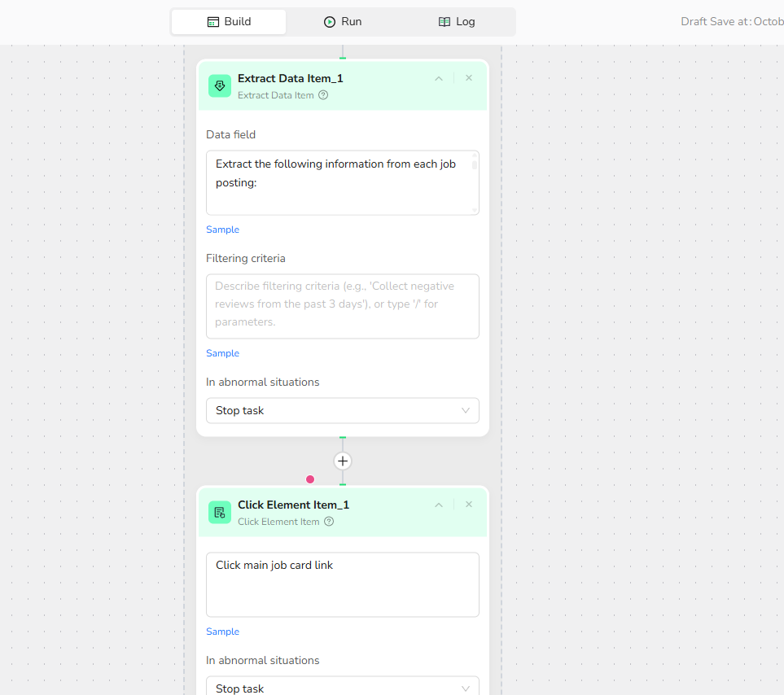The image size is (784, 695).
Task: Click the pink breakpoint dot
Action: 310,479
